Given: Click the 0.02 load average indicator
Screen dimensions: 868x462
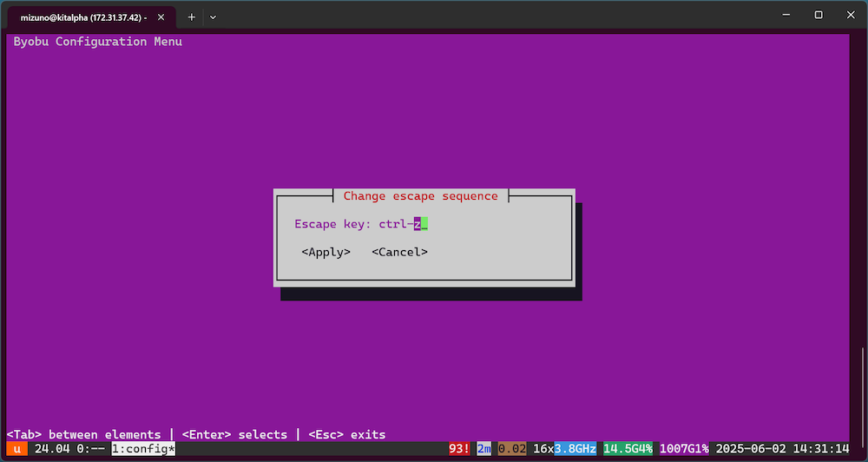Looking at the screenshot, I should tap(512, 449).
